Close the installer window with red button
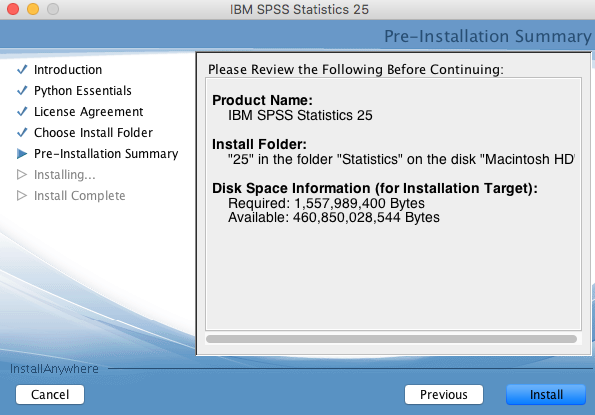 coord(13,9)
